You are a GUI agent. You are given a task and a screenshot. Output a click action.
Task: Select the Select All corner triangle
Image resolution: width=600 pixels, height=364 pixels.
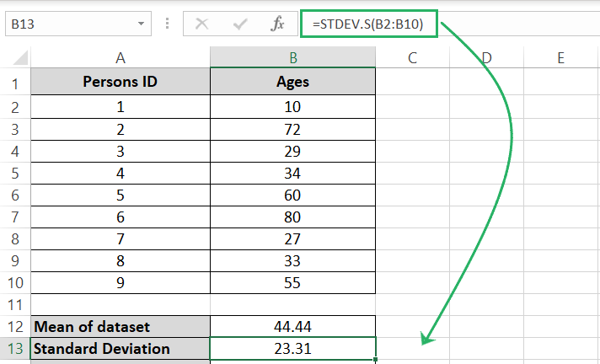[x=17, y=58]
